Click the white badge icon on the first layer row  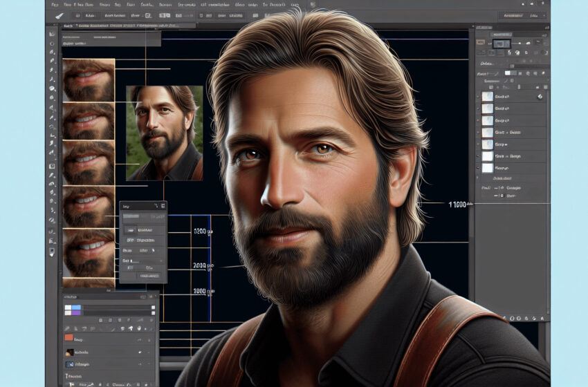click(x=540, y=97)
